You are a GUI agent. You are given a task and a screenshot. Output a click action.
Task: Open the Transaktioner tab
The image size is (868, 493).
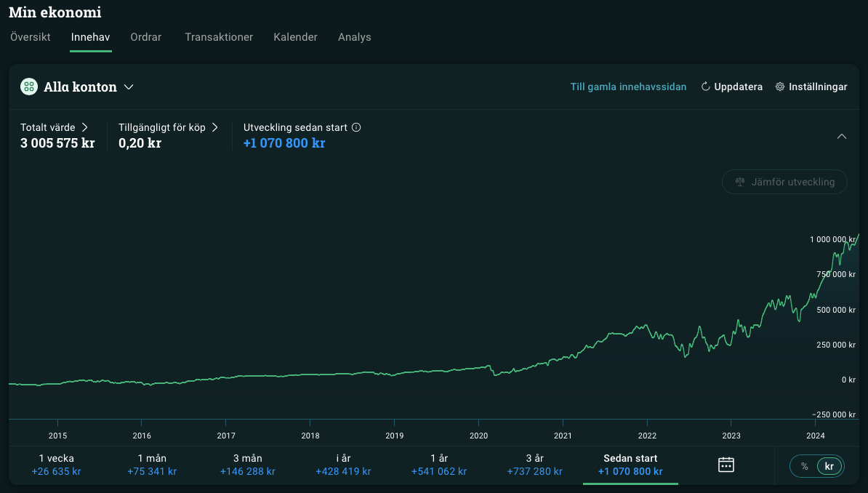coord(219,37)
